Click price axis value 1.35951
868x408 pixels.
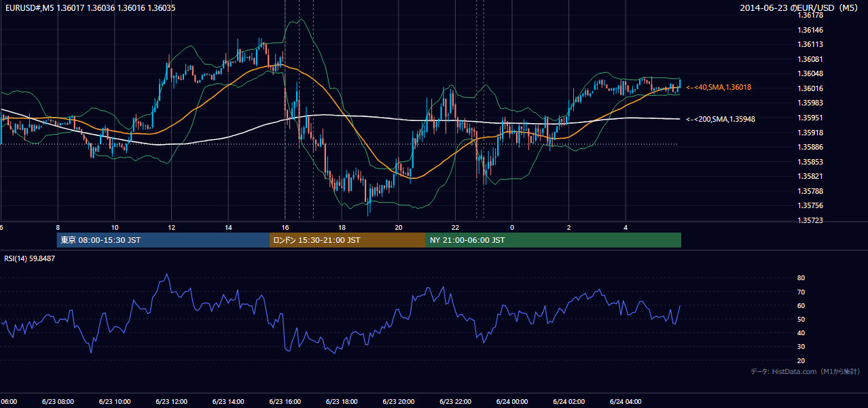click(x=811, y=118)
